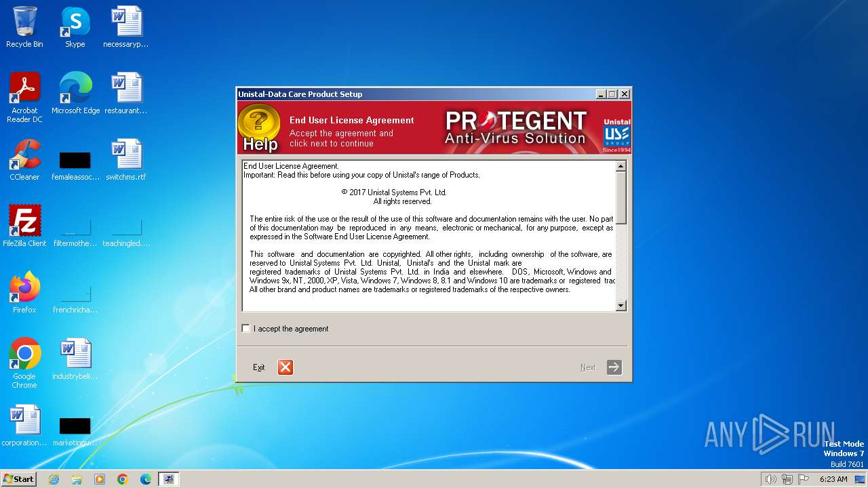Click the Unistal group logo in banner
Image resolution: width=868 pixels, height=488 pixels.
[616, 136]
